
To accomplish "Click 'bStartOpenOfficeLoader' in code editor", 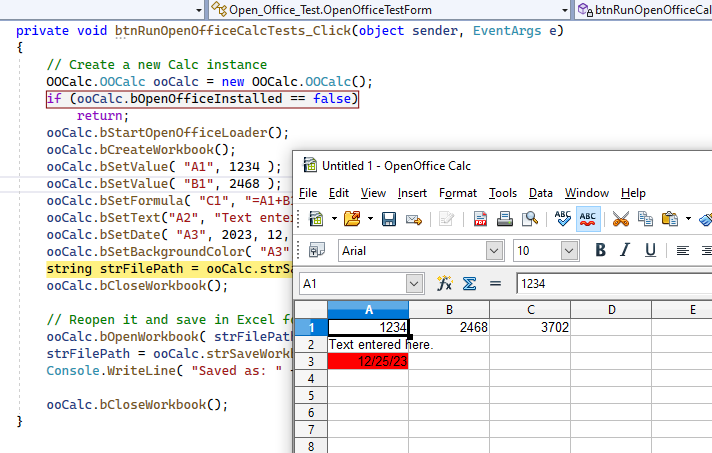I will click(x=183, y=133).
